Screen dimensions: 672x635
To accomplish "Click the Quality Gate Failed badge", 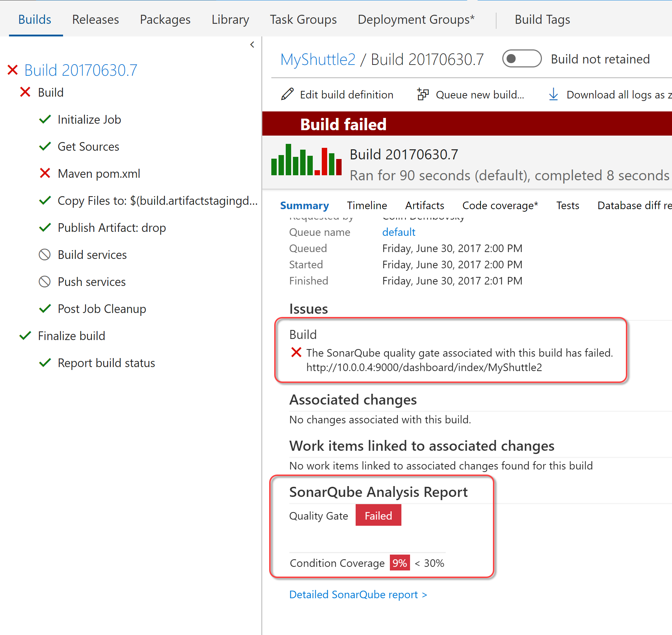I will pos(378,516).
